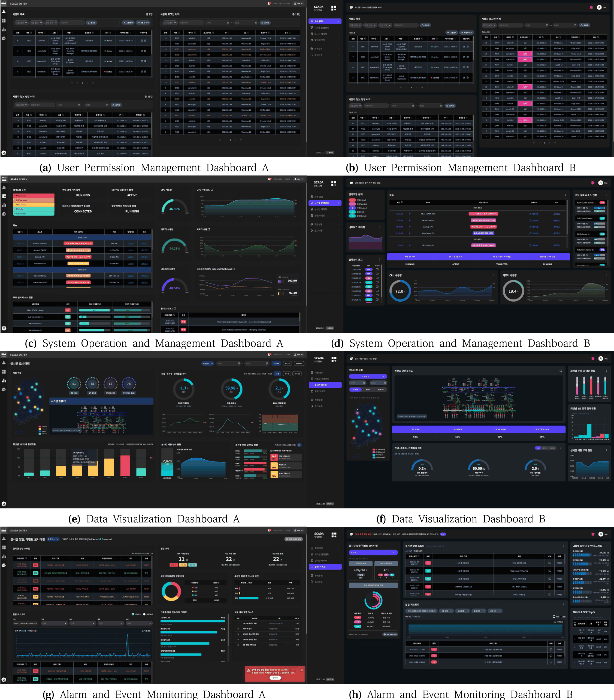Click alarm threshold settings button, panel (g) top right
This screenshot has width=614, height=700.
click(x=294, y=539)
